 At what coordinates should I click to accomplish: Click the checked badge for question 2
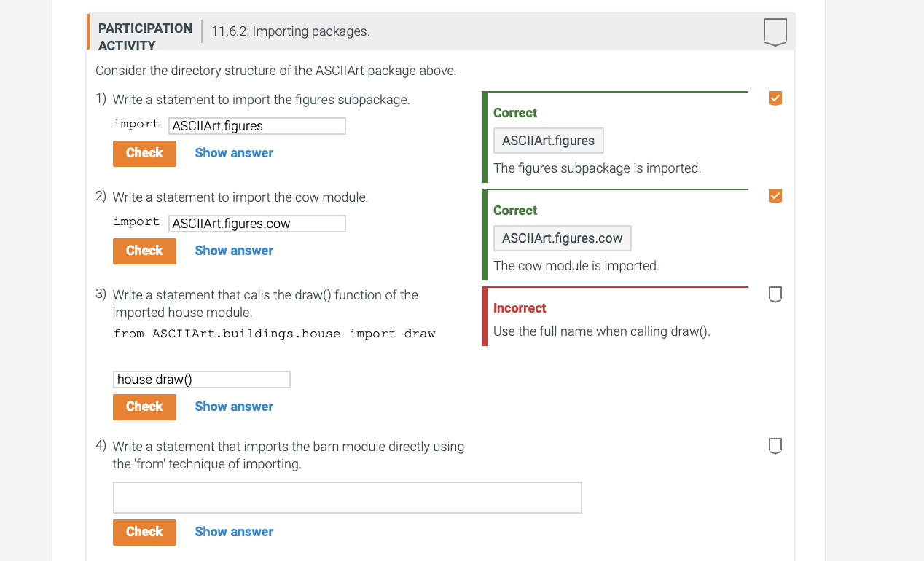[775, 196]
